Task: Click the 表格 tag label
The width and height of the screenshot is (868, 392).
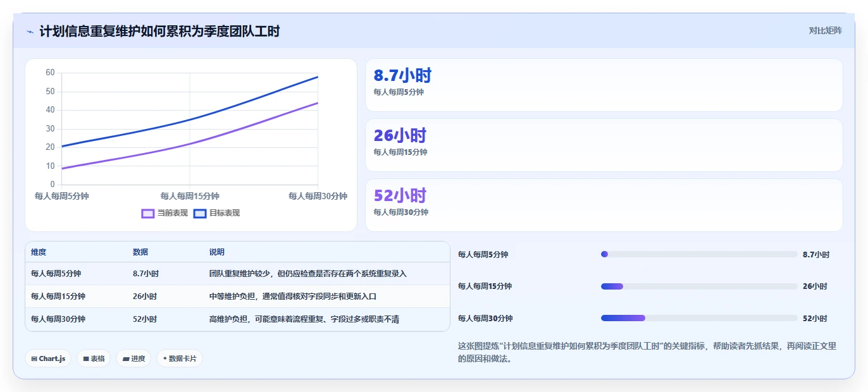Action: point(97,358)
